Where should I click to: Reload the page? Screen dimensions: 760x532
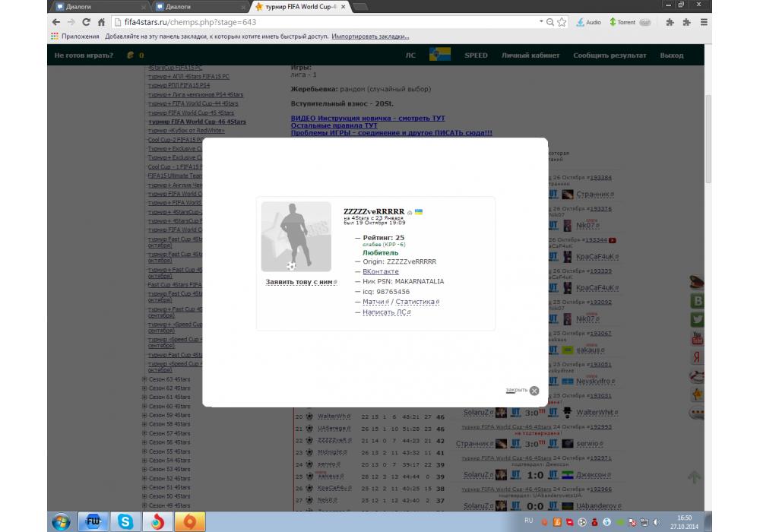coord(87,22)
